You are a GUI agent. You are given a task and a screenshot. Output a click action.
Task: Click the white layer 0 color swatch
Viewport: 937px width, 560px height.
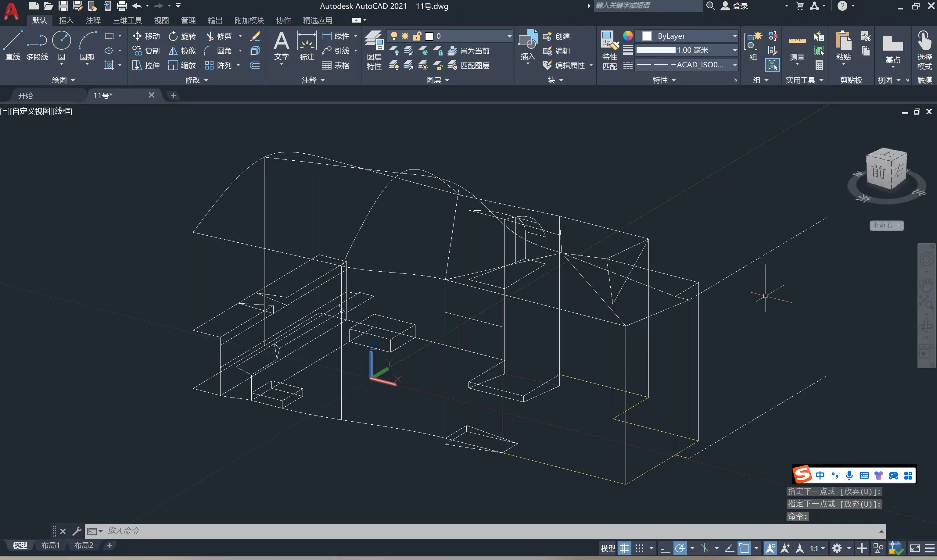coord(429,36)
